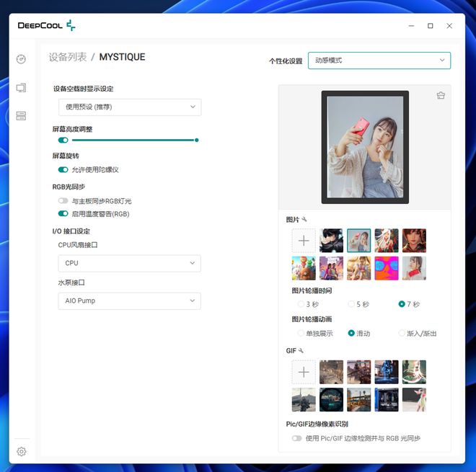Add a new GIF with plus tile
The width and height of the screenshot is (476, 472).
coord(304,372)
